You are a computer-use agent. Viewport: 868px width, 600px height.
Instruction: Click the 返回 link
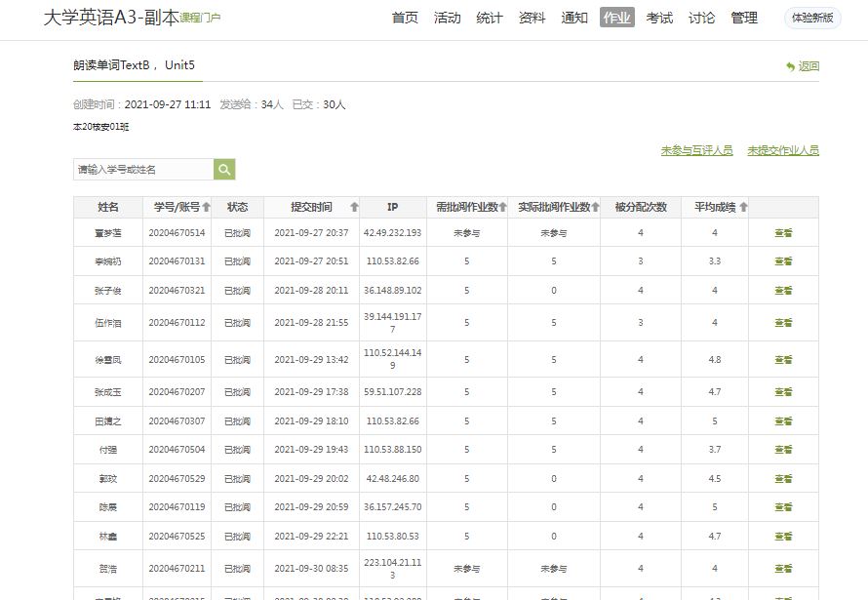tap(809, 66)
